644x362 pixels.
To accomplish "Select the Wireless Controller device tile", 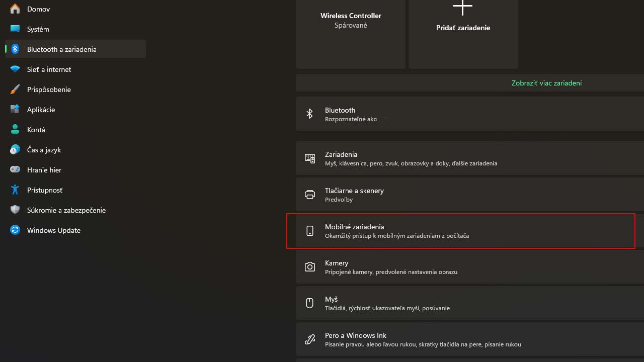I will (351, 34).
